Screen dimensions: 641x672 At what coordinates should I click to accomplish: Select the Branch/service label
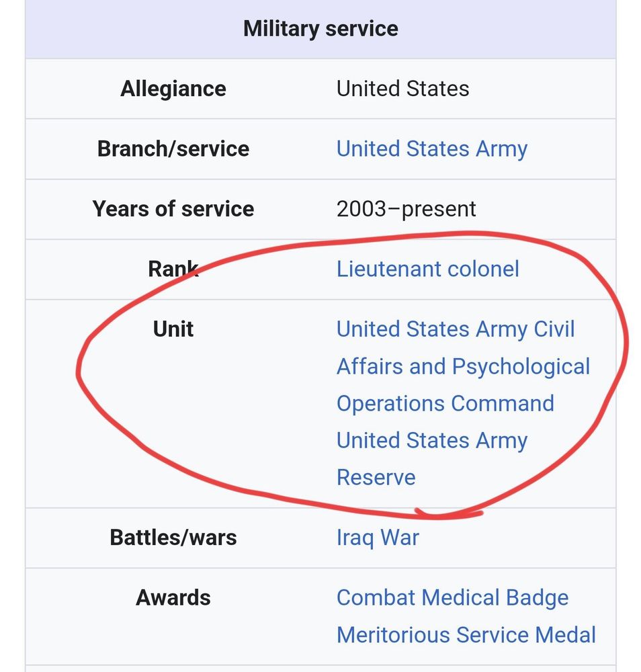pos(173,149)
